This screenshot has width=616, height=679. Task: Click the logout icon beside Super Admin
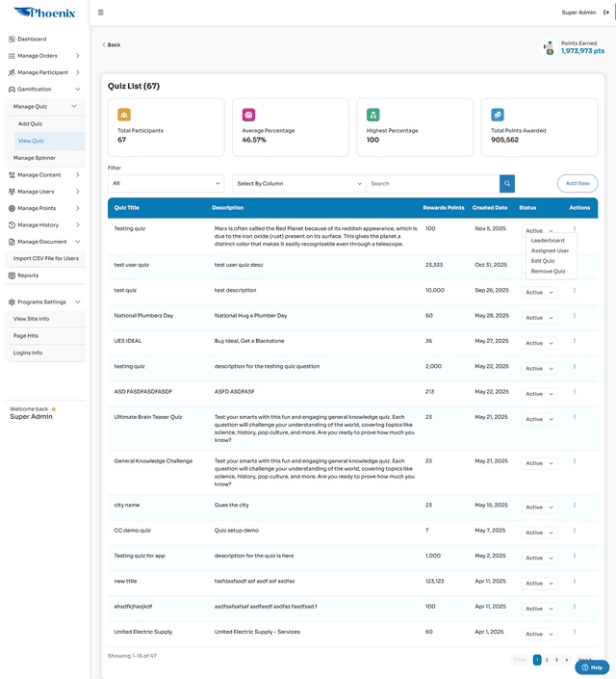point(606,13)
